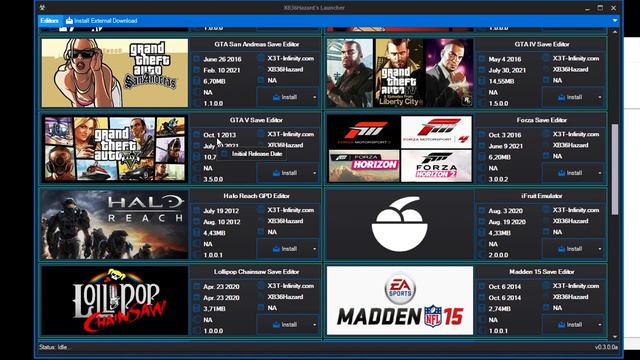Open Install dropdown arrow for GTA San Andreas
Screen dimensions: 640x360
coord(314,97)
